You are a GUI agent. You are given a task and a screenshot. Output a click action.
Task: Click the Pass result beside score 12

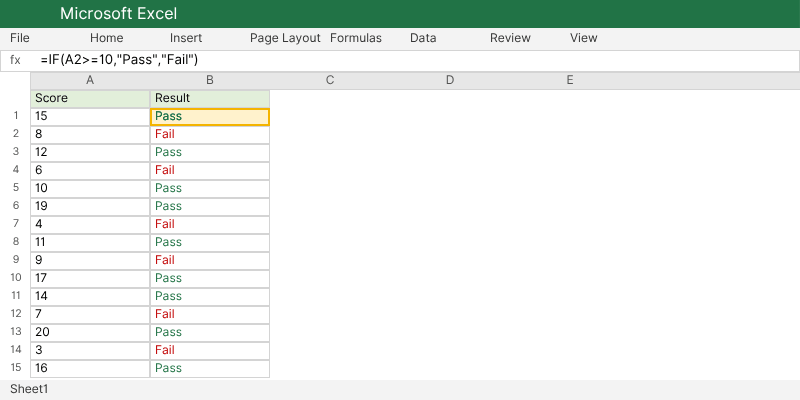pyautogui.click(x=210, y=153)
